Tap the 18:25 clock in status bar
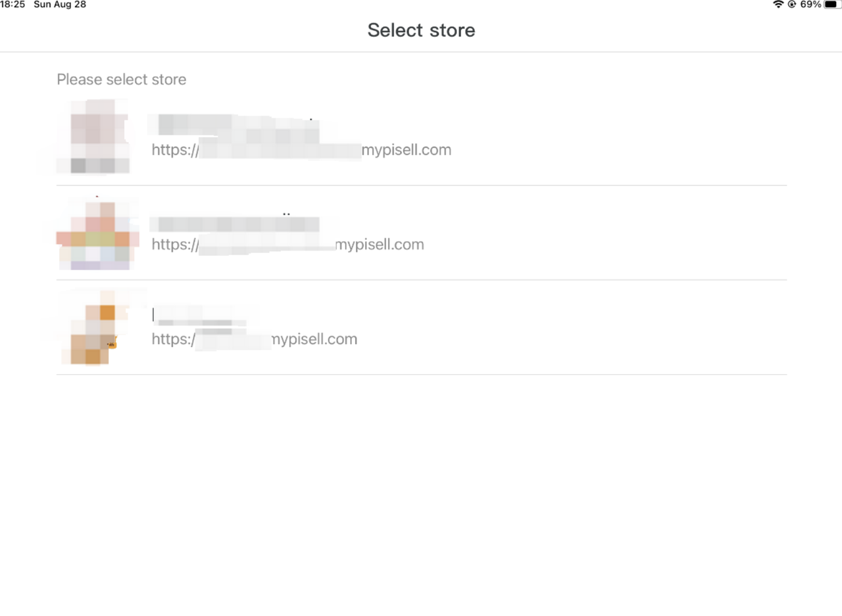Screen dimensions: 842x616 (12, 5)
